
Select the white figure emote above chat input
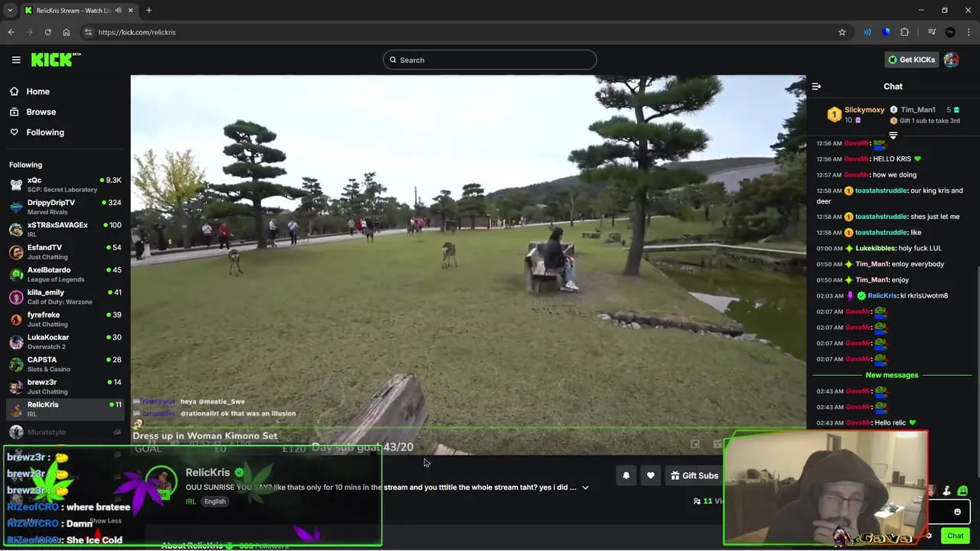[x=947, y=491]
